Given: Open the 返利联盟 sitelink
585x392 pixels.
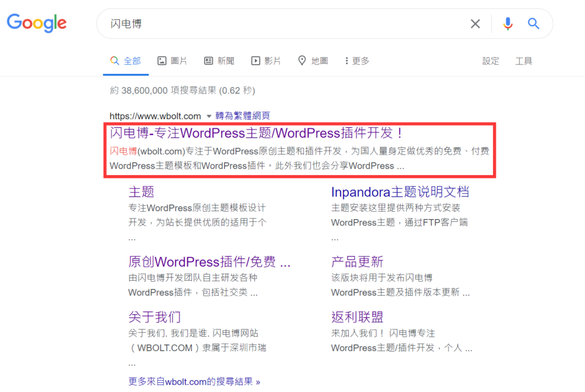Looking at the screenshot, I should tap(357, 317).
